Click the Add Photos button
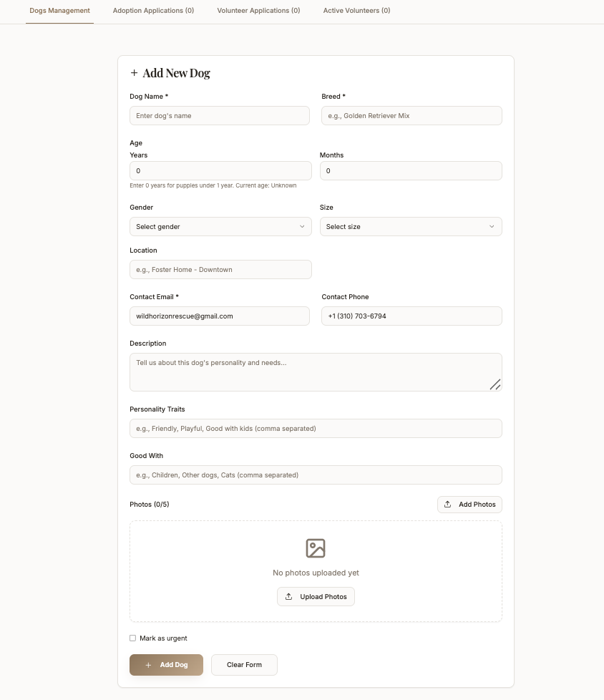Screen dimensions: 604x700 point(469,505)
